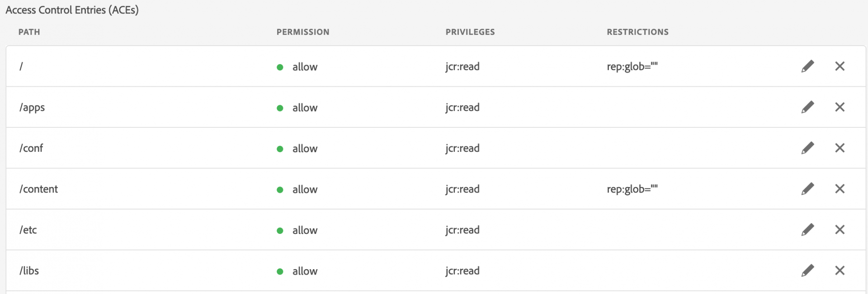Image resolution: width=868 pixels, height=294 pixels.
Task: Select the jcr:read privilege on /content
Action: 462,189
